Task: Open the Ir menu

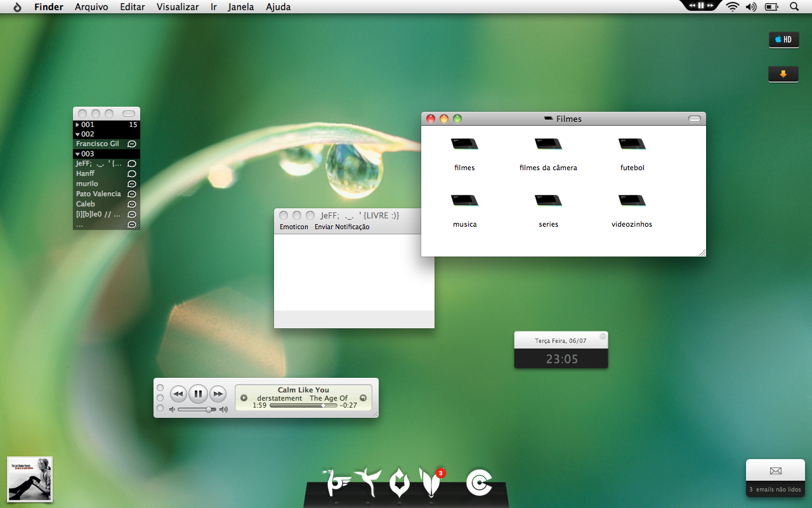Action: click(x=214, y=7)
